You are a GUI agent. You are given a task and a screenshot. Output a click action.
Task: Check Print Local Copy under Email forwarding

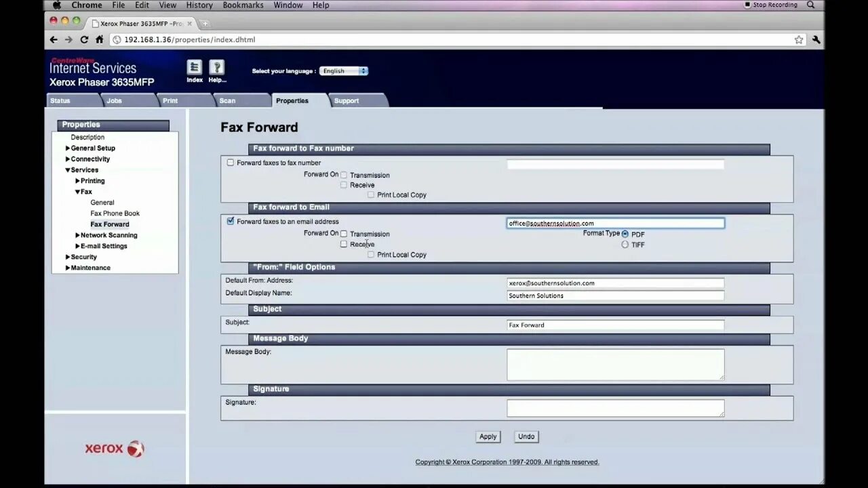click(x=371, y=255)
